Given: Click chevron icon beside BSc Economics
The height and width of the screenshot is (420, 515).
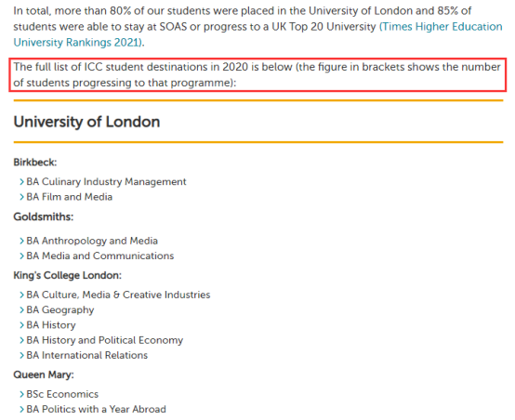Looking at the screenshot, I should pyautogui.click(x=21, y=394).
